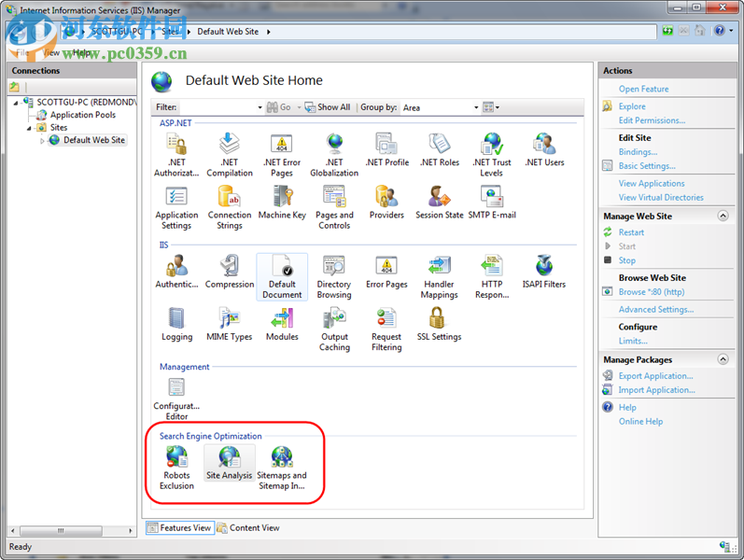744x560 pixels.
Task: Open Advanced Settings link
Action: click(x=655, y=310)
